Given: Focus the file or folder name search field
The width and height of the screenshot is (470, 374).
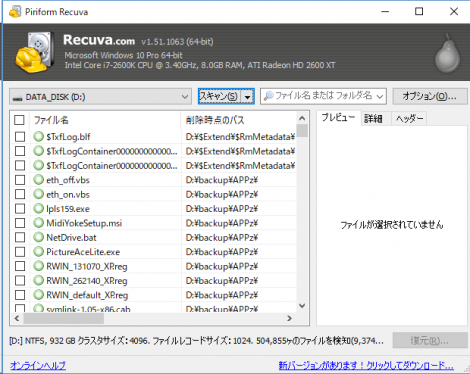Looking at the screenshot, I should 323,96.
